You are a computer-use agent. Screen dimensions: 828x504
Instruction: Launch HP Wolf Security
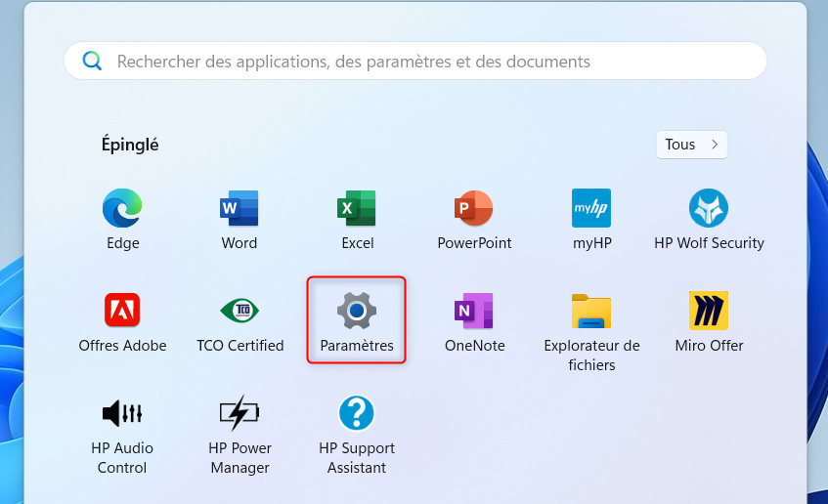pos(709,209)
